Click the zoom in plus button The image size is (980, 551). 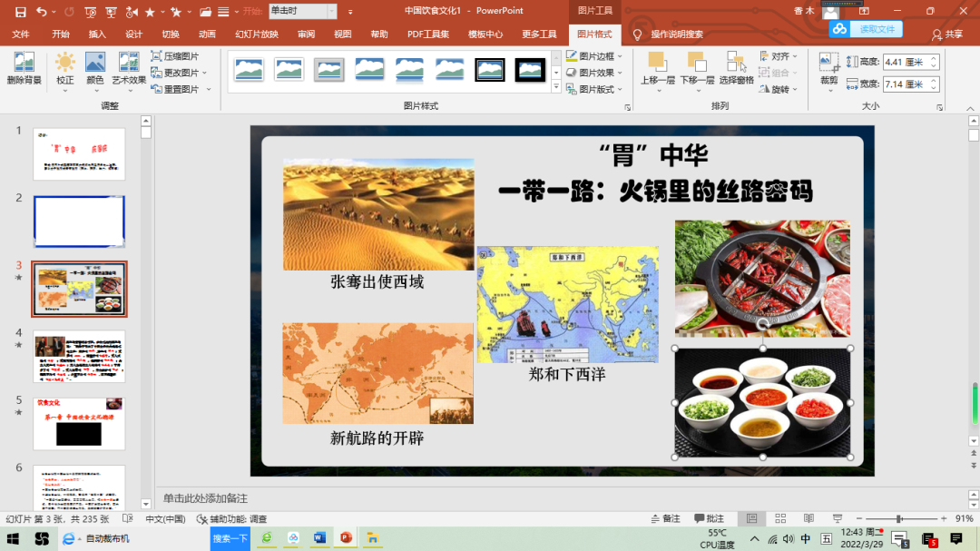tap(943, 518)
